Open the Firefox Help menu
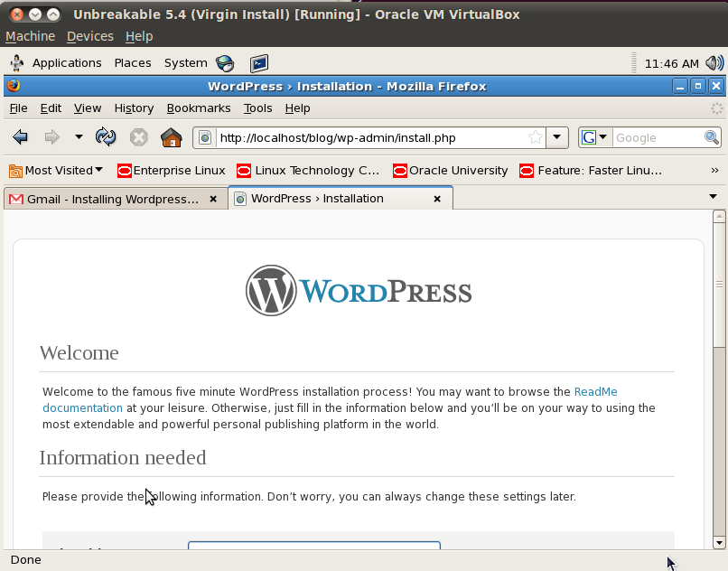 coord(297,108)
